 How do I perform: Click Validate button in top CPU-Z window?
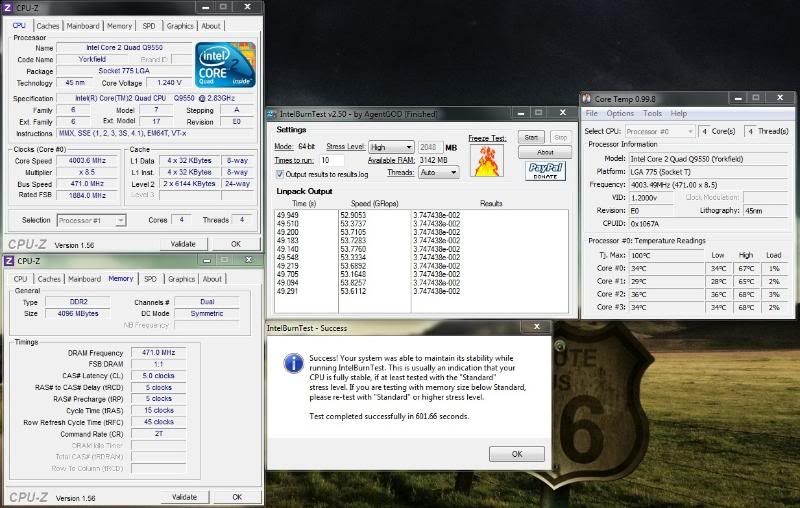[183, 244]
